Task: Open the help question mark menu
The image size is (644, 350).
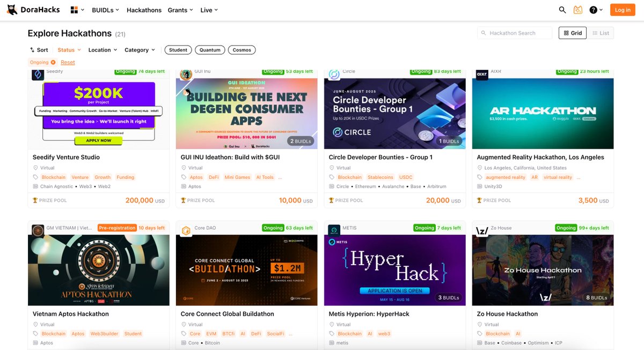Action: point(596,10)
